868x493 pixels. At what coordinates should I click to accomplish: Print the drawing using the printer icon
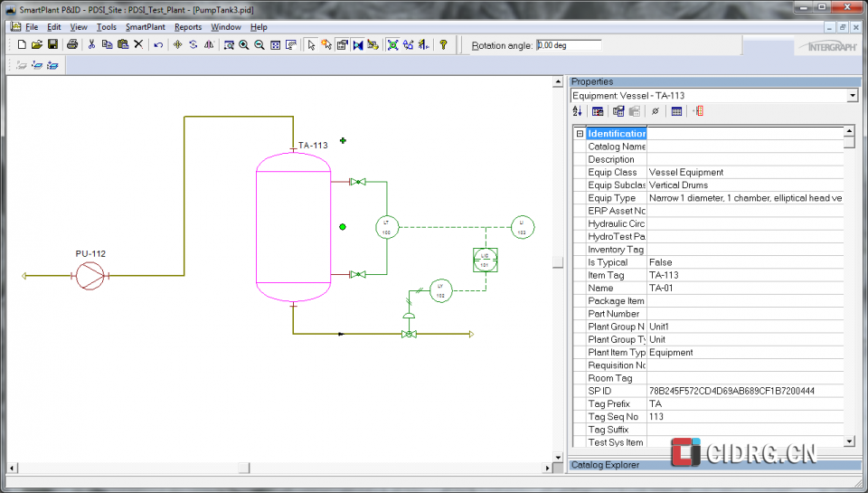click(72, 45)
